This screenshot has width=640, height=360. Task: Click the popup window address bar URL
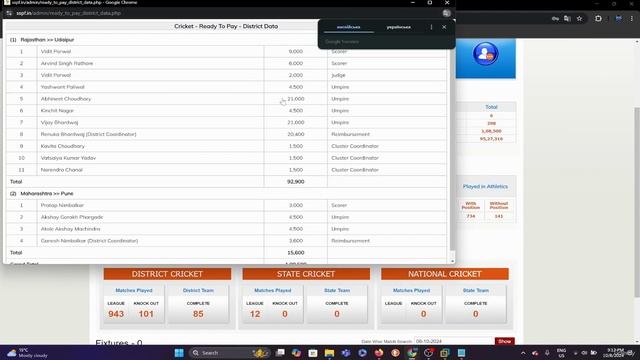(x=68, y=13)
